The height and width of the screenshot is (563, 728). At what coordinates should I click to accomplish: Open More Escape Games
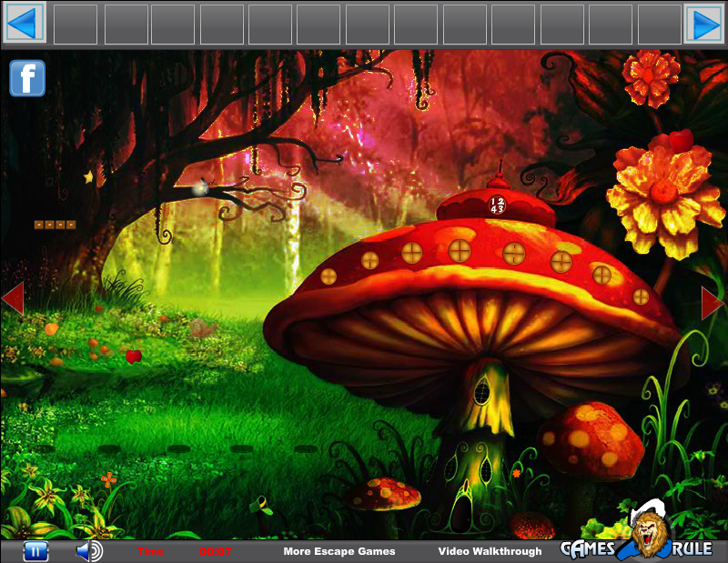point(339,551)
